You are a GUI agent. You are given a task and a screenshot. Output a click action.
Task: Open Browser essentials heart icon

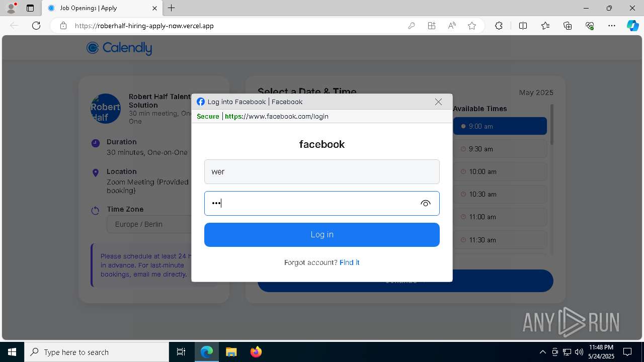click(x=590, y=26)
